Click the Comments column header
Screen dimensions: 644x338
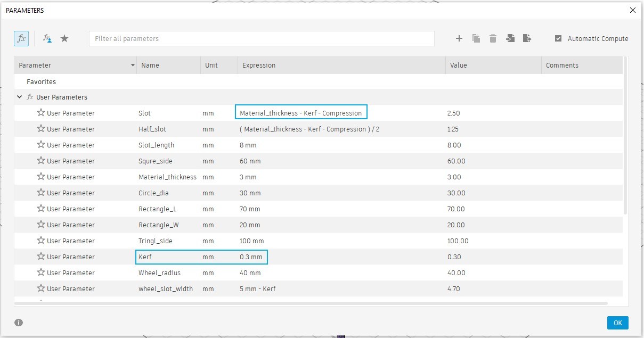[582, 65]
